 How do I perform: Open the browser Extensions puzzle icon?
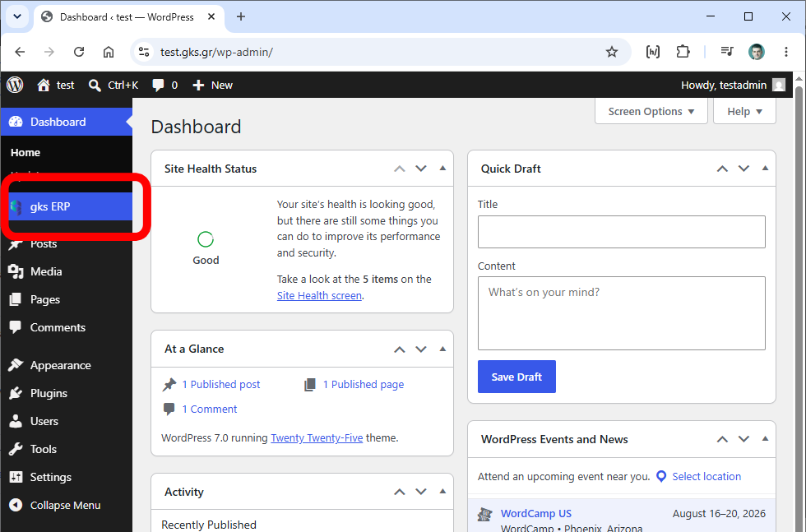[x=683, y=52]
